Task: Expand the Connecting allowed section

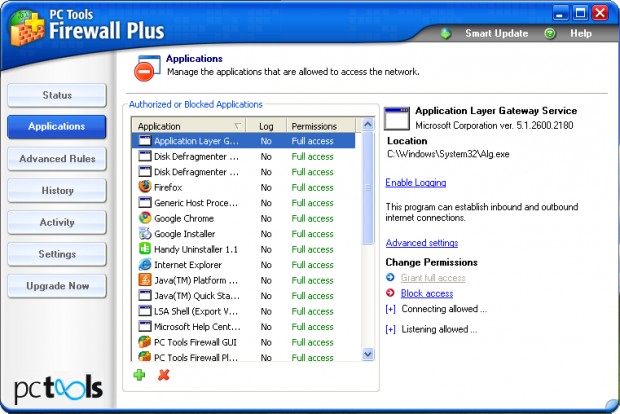Action: 390,309
